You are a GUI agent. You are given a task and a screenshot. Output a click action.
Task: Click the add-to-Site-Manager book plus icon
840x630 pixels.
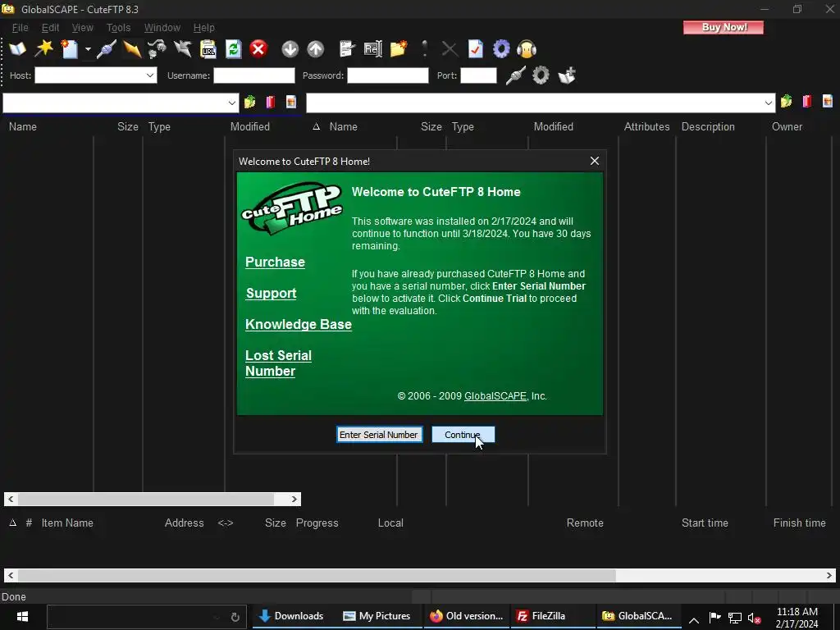point(567,75)
